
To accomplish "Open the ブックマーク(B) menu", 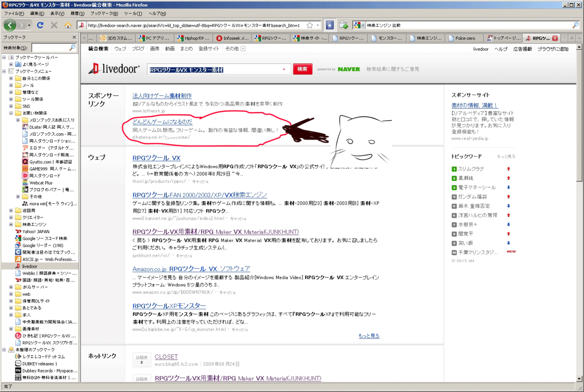I will coord(104,13).
